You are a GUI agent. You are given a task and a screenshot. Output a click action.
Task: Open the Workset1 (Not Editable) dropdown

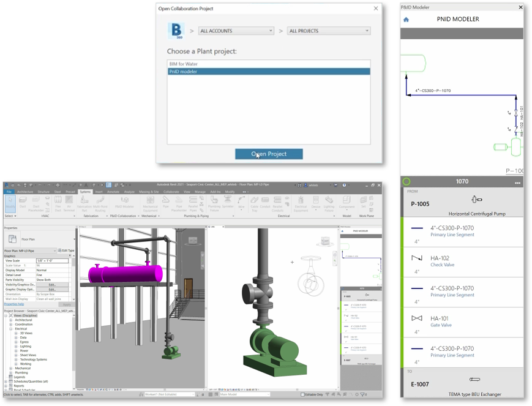click(x=169, y=394)
